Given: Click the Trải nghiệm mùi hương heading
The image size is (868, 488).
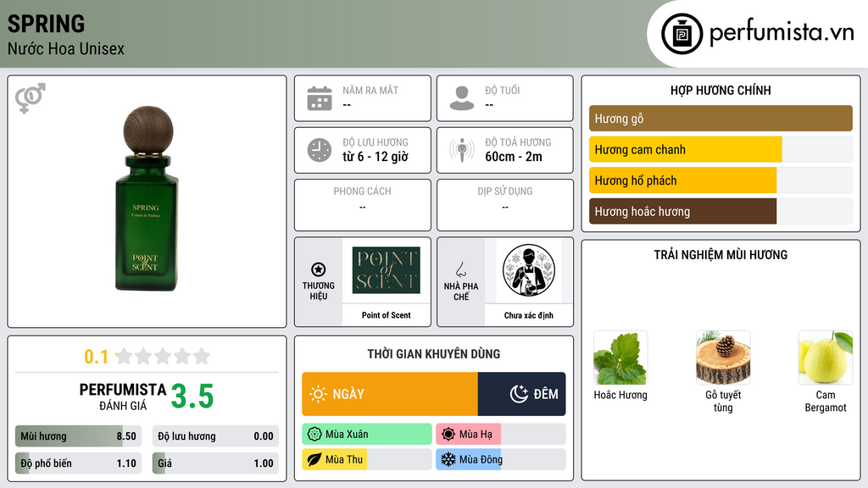Looking at the screenshot, I should 721,255.
